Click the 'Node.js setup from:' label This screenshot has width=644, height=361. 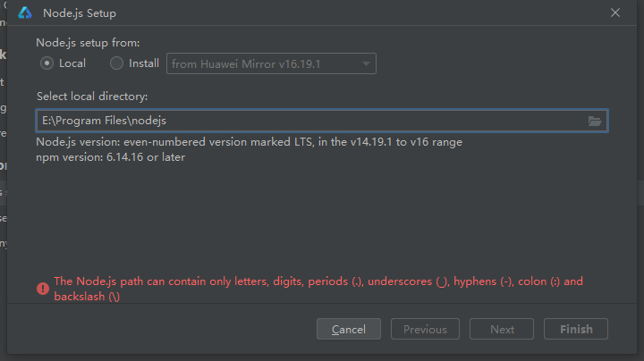88,43
